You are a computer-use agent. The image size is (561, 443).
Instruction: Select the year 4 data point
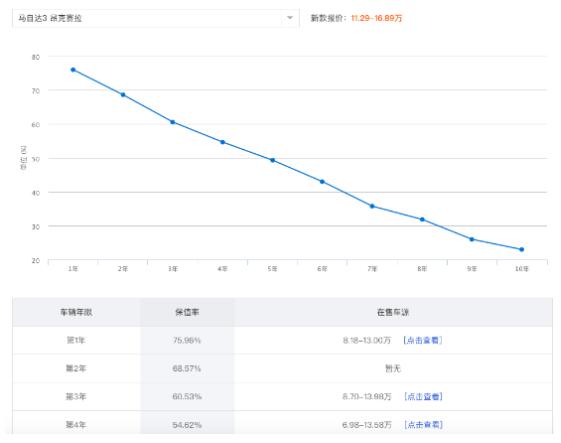coord(223,142)
